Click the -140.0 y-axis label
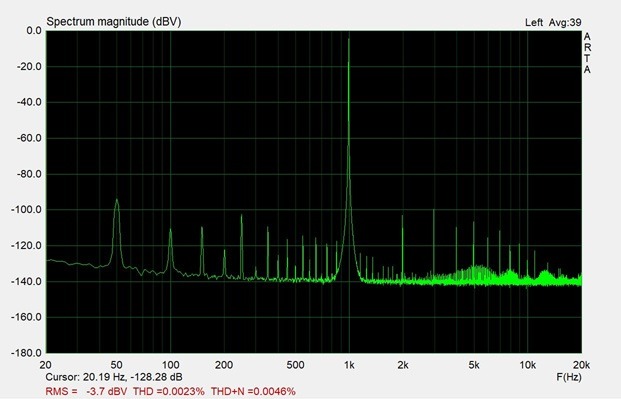This screenshot has height=399, width=621. click(26, 281)
